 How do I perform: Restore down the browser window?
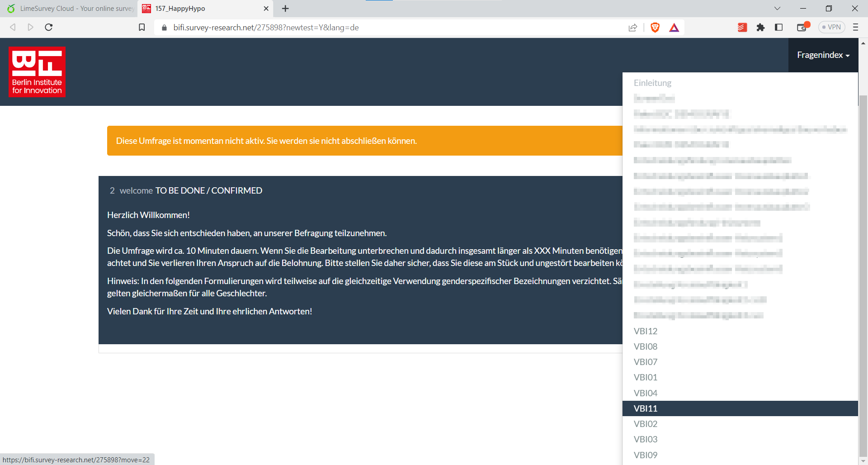point(829,9)
